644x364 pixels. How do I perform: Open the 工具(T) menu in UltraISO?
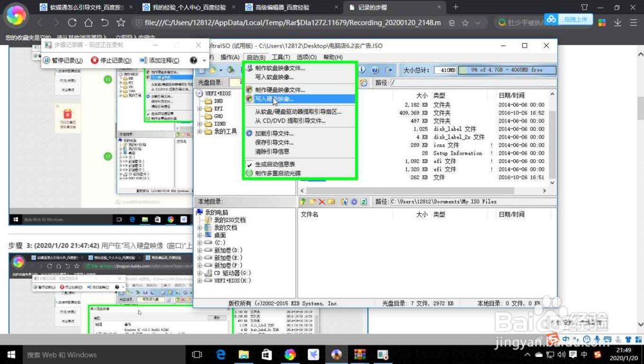(x=281, y=57)
